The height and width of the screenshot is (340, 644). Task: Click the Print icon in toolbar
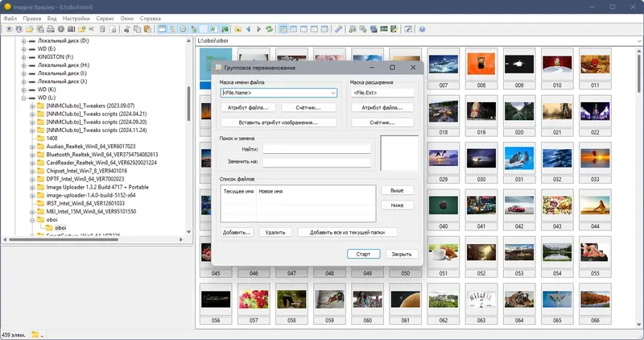(x=51, y=29)
